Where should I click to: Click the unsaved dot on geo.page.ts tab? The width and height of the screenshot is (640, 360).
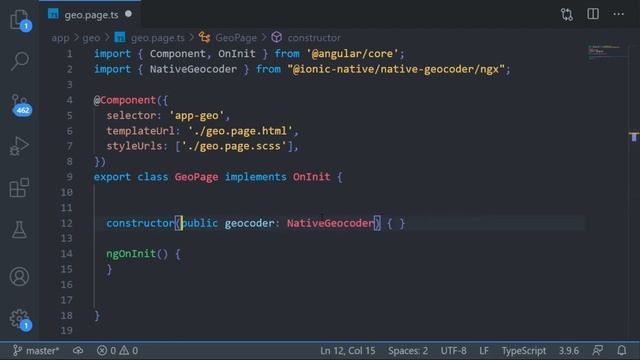tap(129, 14)
